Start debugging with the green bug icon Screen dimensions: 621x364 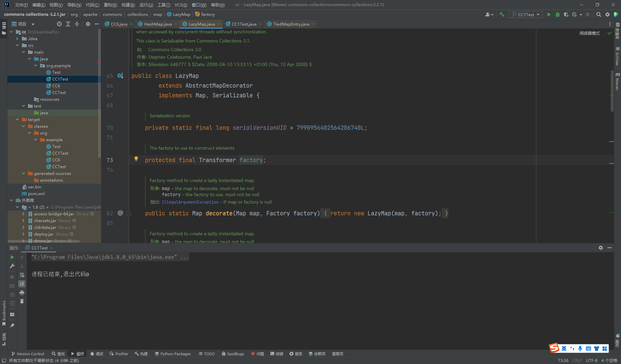point(557,14)
